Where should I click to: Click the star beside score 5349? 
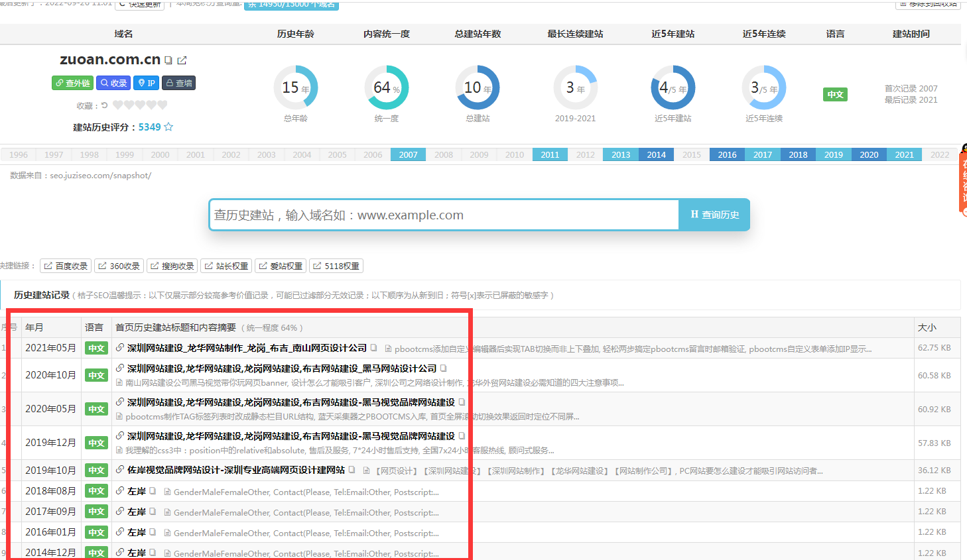(168, 127)
